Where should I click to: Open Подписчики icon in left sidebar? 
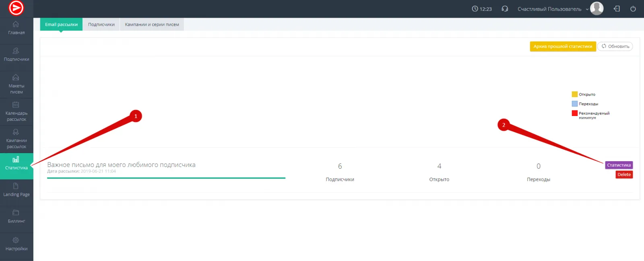(16, 51)
